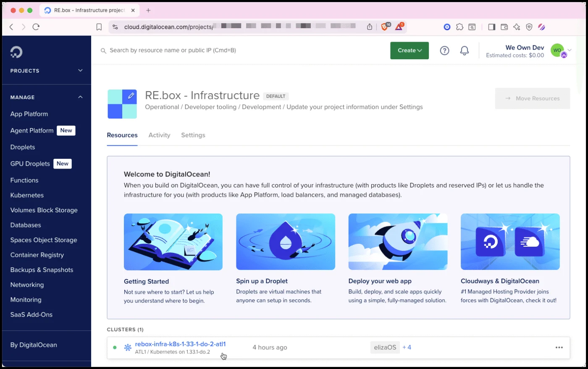Click the search by resource name field
The image size is (588, 369).
(173, 50)
